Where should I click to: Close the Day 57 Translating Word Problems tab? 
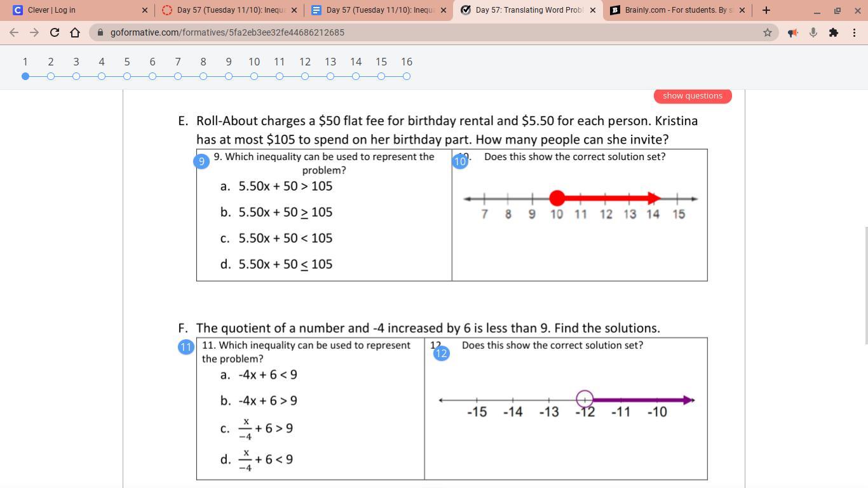tap(592, 10)
